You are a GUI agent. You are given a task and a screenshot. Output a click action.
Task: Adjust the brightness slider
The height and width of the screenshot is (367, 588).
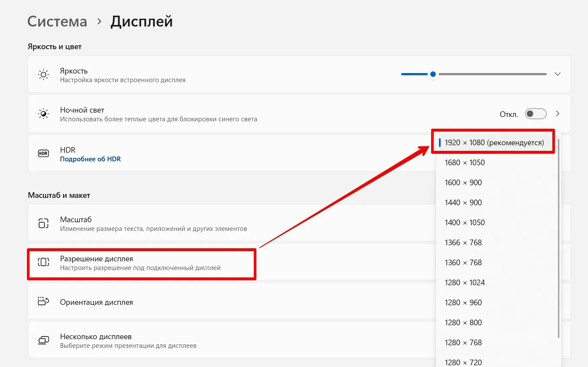474,74
